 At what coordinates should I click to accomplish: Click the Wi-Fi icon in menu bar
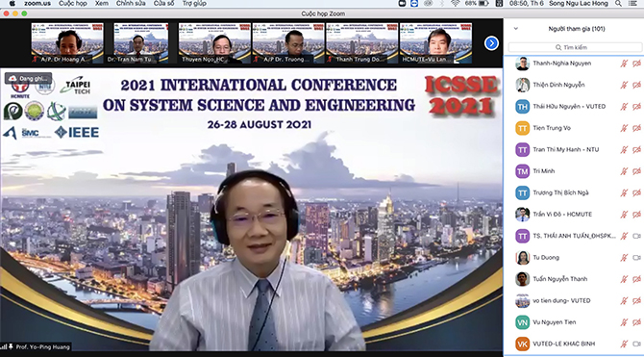pyautogui.click(x=455, y=3)
